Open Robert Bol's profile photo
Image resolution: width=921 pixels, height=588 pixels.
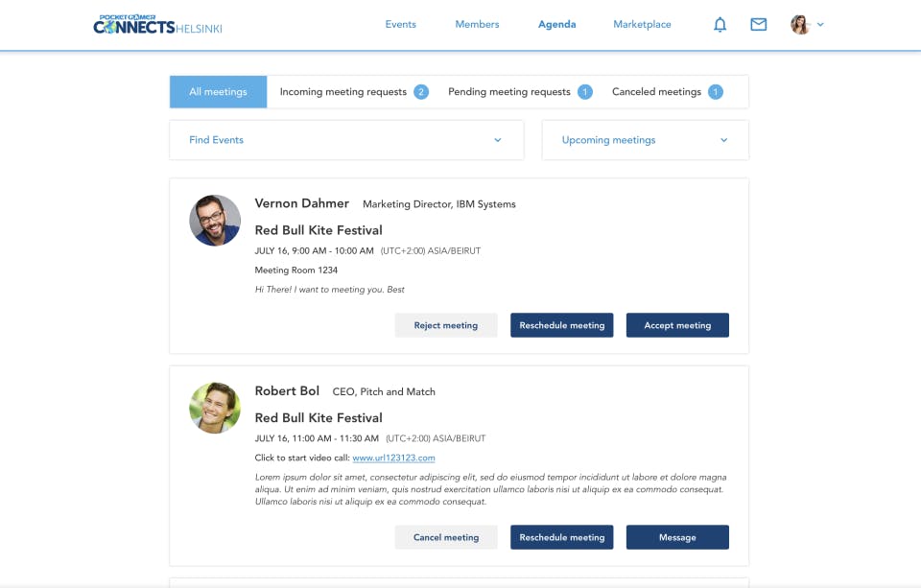(x=215, y=409)
